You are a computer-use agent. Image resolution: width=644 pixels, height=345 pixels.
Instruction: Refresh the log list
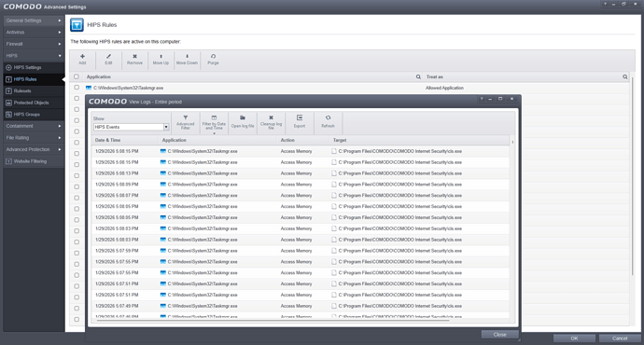(328, 122)
